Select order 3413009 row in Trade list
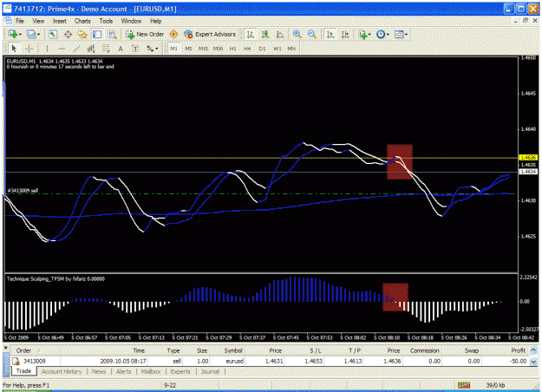This screenshot has width=542, height=392. tap(271, 362)
